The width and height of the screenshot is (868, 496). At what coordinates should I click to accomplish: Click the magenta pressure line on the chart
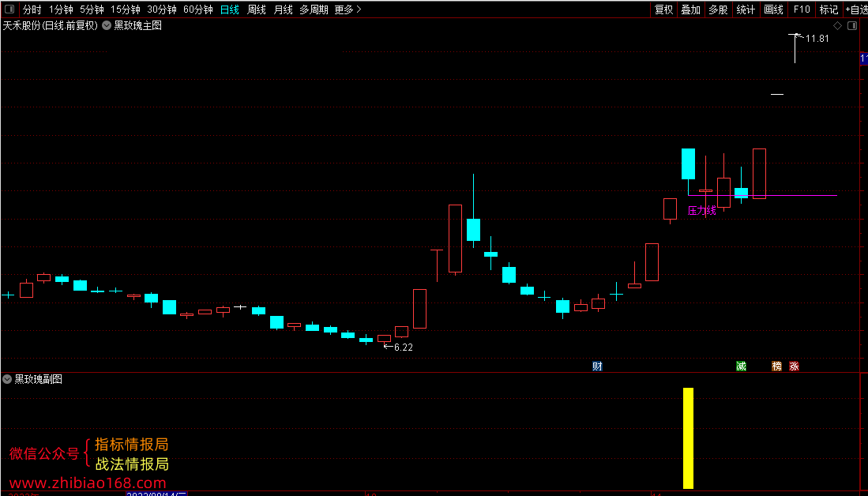pos(762,195)
